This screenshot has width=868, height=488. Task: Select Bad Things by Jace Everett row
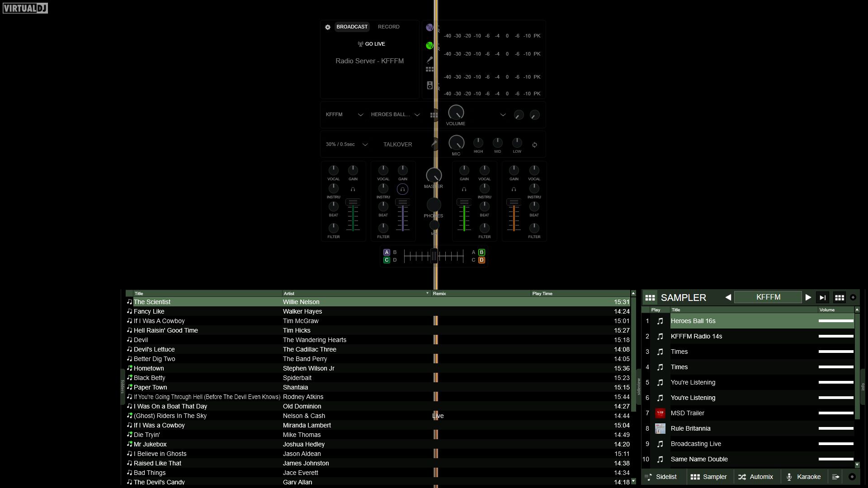pos(377,473)
